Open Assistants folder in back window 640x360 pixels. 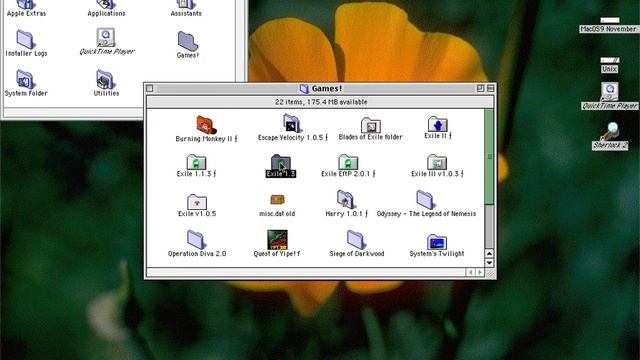(x=186, y=4)
